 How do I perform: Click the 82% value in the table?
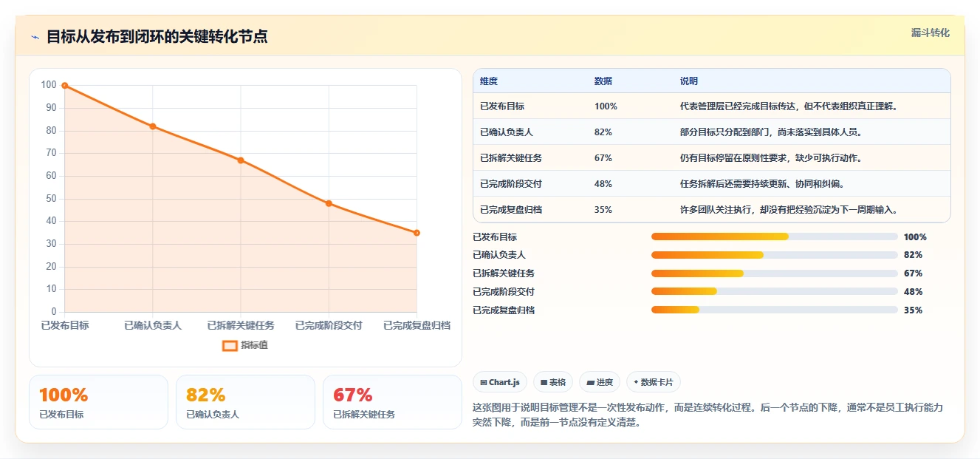[x=603, y=132]
